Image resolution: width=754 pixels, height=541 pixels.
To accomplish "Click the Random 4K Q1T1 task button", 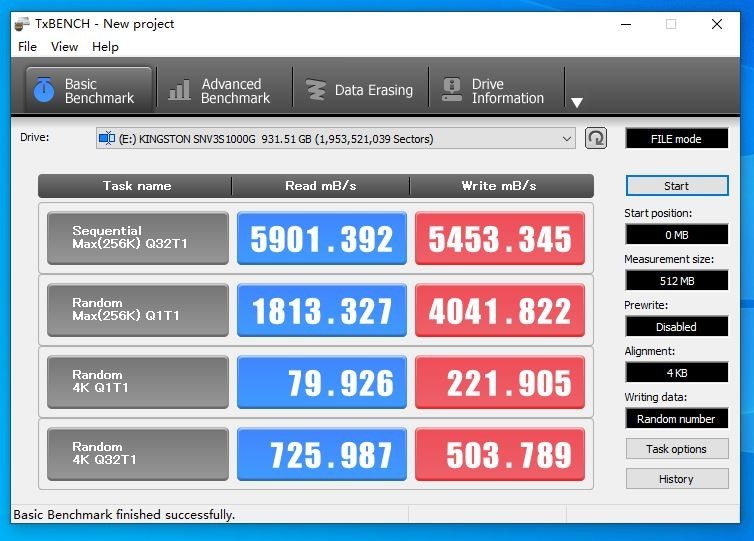I will tap(138, 382).
